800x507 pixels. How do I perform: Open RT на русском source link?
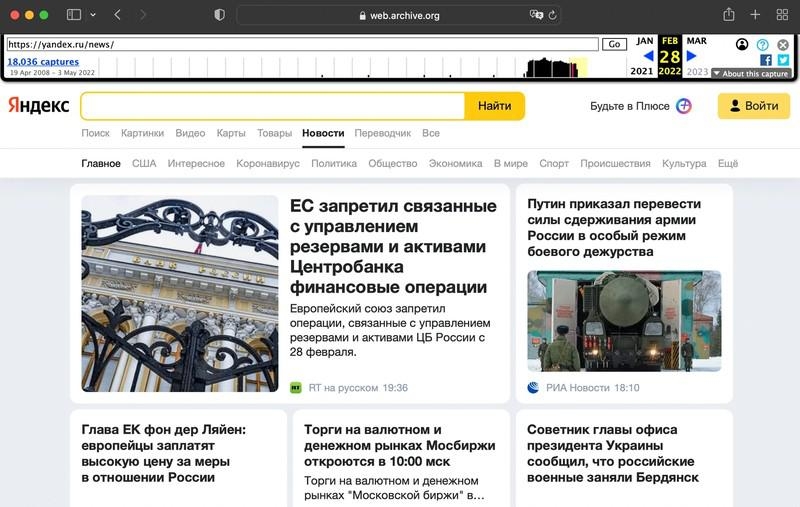[343, 388]
